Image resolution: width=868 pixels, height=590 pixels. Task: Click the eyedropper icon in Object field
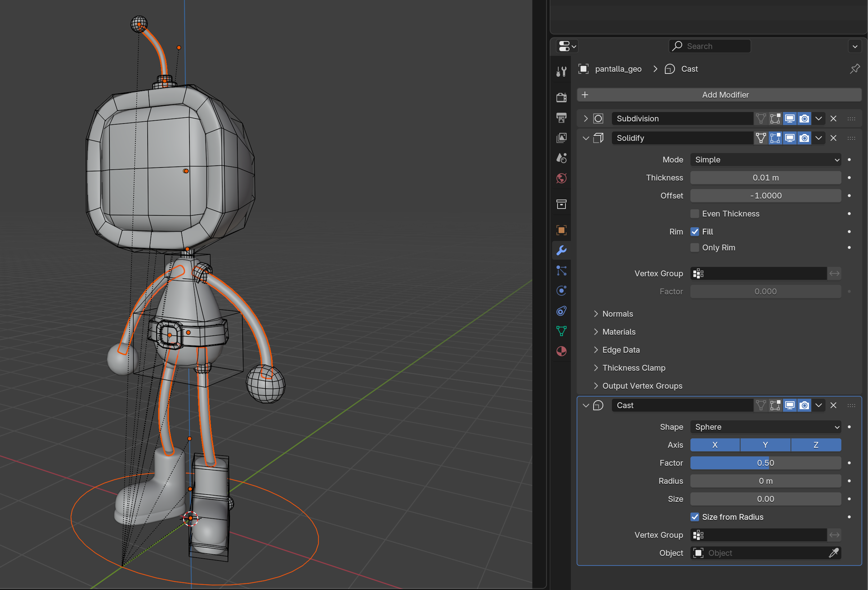tap(834, 553)
